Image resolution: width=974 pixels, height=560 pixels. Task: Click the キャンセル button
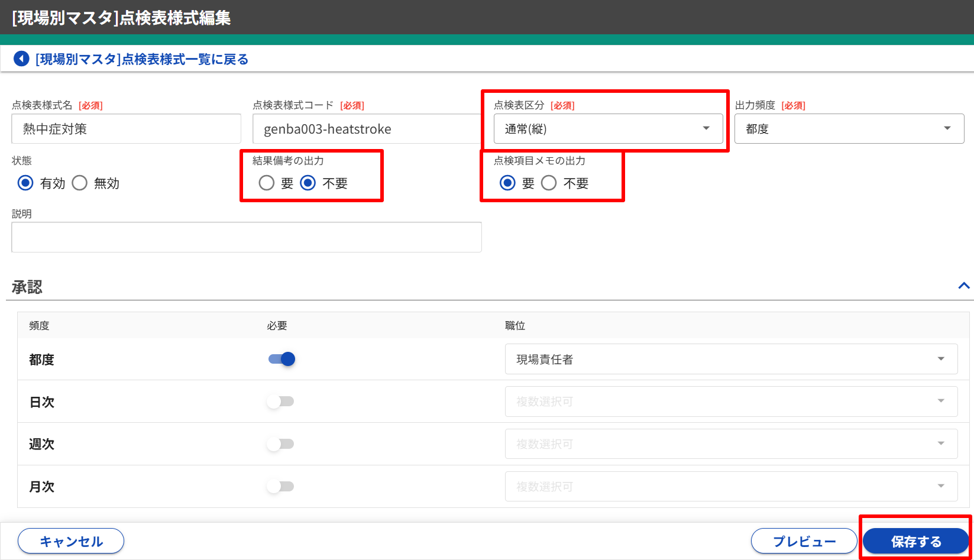(71, 541)
